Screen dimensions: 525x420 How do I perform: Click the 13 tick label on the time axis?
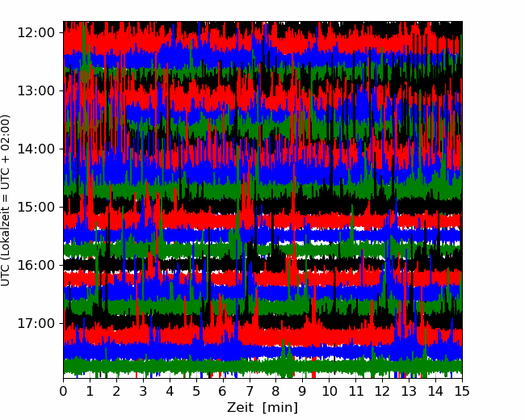point(409,391)
